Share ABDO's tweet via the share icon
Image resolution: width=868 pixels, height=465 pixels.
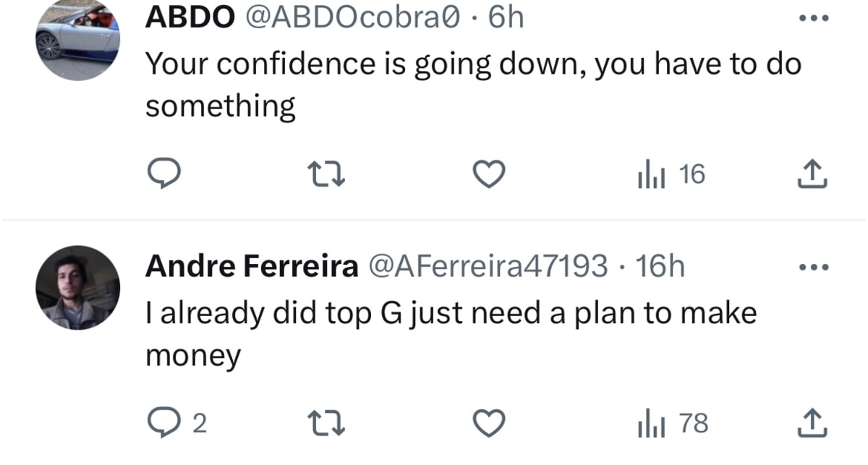click(813, 174)
